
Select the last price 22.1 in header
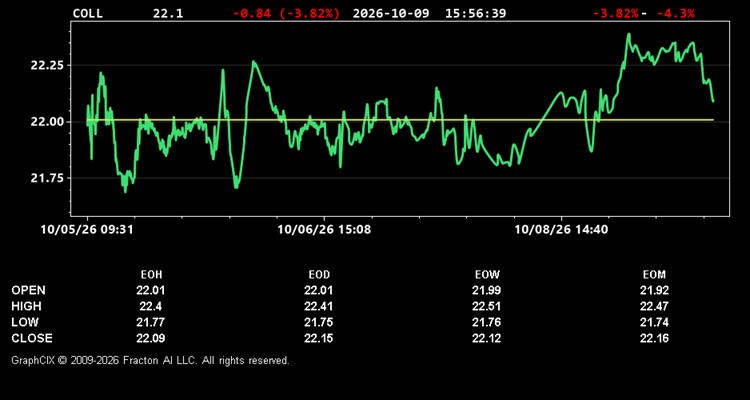(168, 13)
